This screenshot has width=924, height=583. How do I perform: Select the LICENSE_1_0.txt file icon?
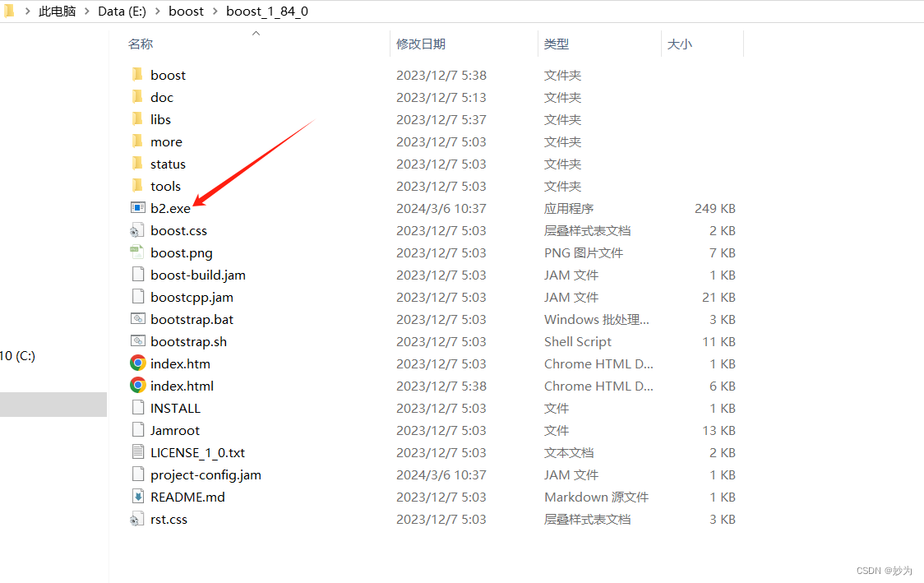(138, 452)
